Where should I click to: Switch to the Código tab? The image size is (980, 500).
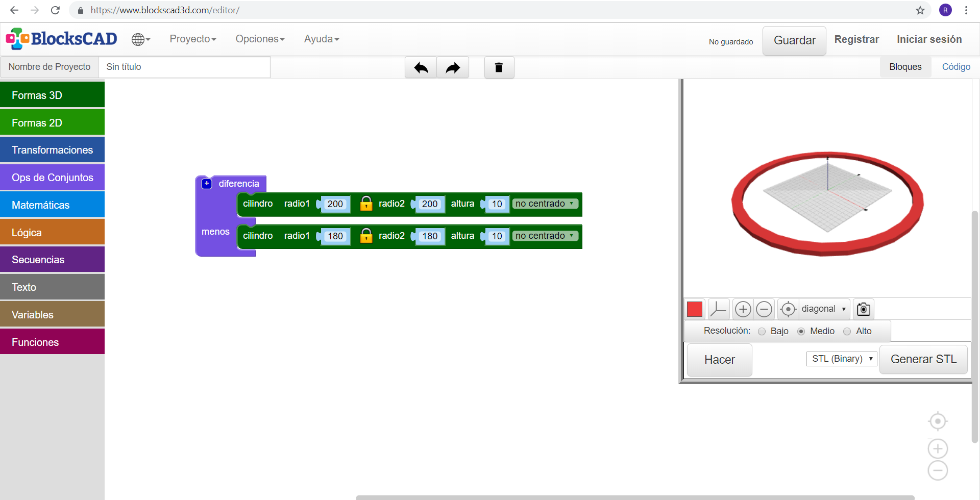[955, 67]
